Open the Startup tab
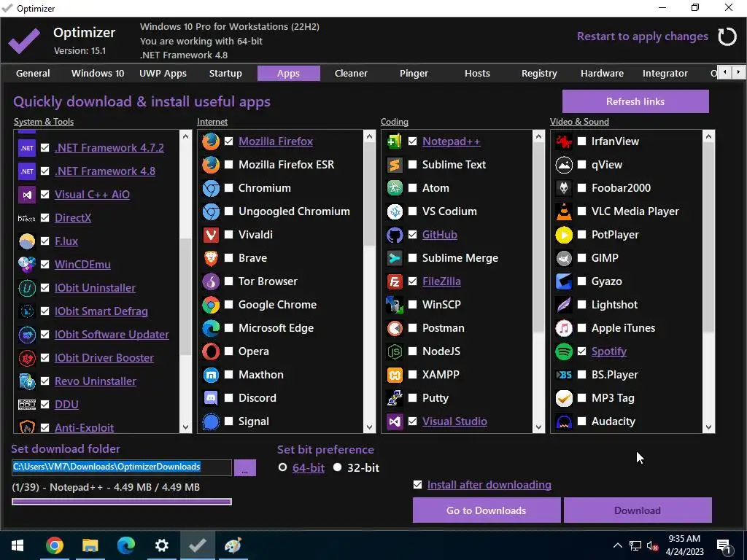The height and width of the screenshot is (560, 747). [226, 74]
